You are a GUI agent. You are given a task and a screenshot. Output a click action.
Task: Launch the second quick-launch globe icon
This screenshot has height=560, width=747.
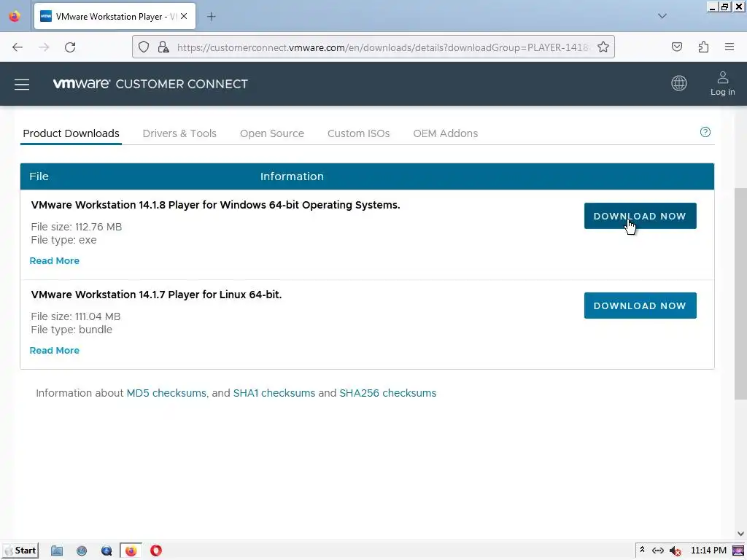click(82, 551)
